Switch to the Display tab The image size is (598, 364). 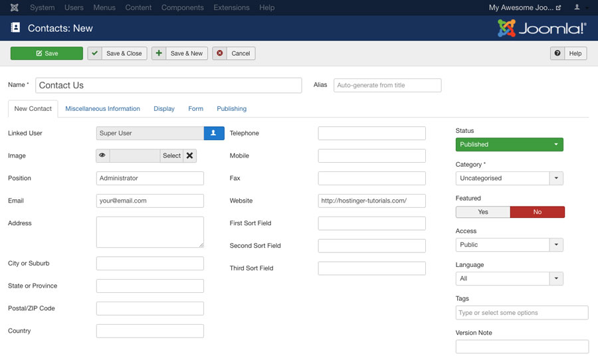(x=164, y=109)
